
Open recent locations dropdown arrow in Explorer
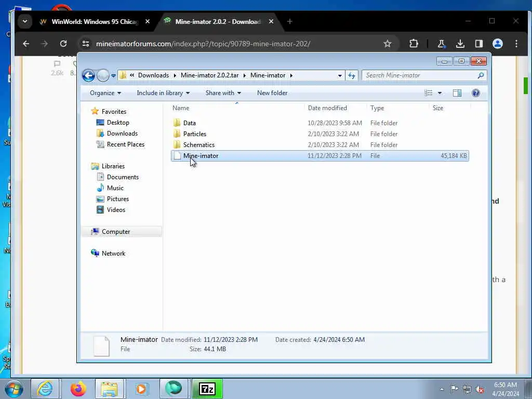pyautogui.click(x=113, y=76)
